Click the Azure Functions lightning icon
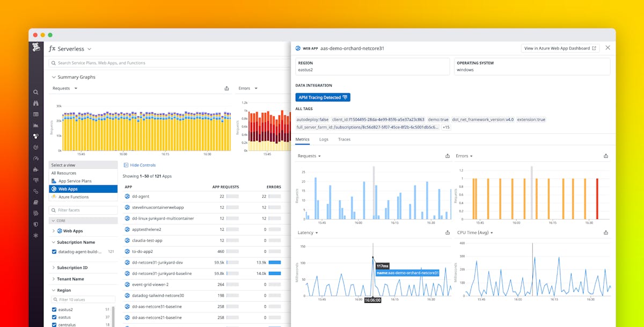Image resolution: width=644 pixels, height=327 pixels. [x=54, y=197]
